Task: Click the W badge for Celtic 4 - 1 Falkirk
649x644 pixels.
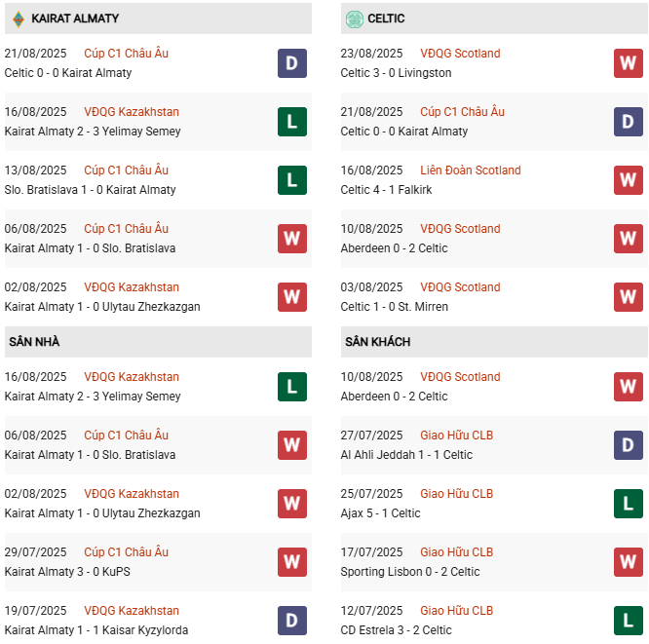Action: click(629, 180)
